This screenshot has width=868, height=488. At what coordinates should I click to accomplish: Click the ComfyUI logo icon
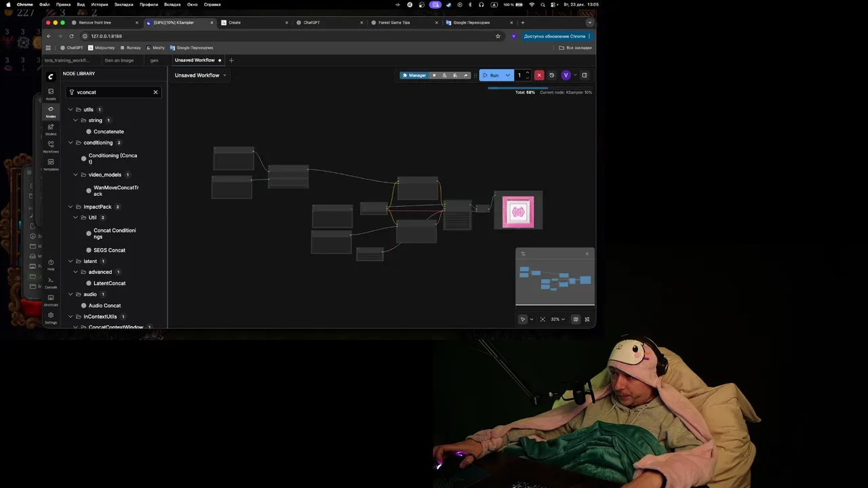tap(51, 76)
